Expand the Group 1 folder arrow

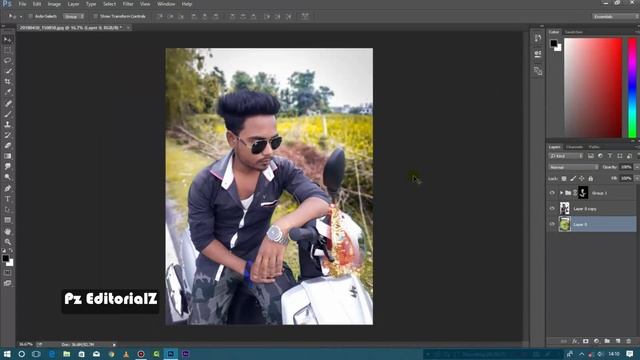pyautogui.click(x=561, y=193)
